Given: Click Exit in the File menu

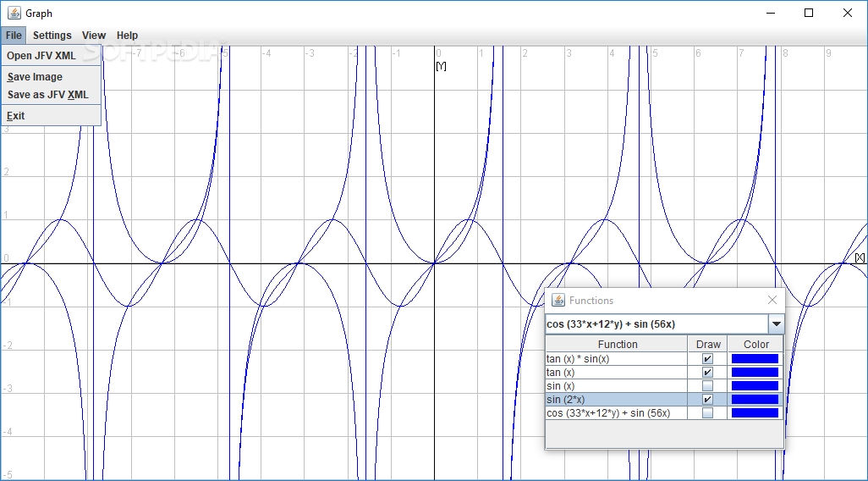Looking at the screenshot, I should [x=51, y=116].
